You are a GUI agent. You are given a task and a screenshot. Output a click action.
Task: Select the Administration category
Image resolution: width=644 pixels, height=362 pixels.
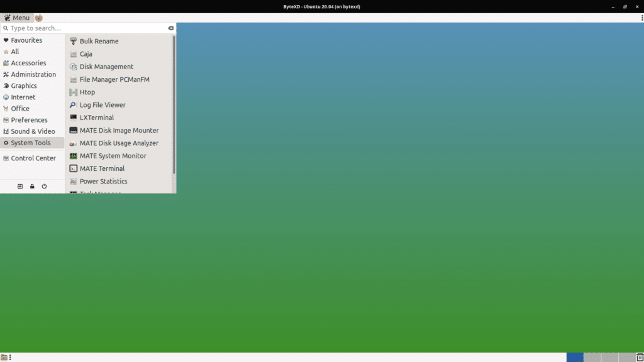pos(33,74)
